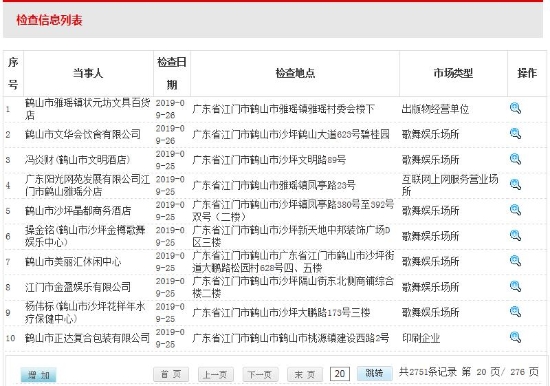Click the record count text 共2751条记录
Screen dimensions: 550x386
[428, 372]
